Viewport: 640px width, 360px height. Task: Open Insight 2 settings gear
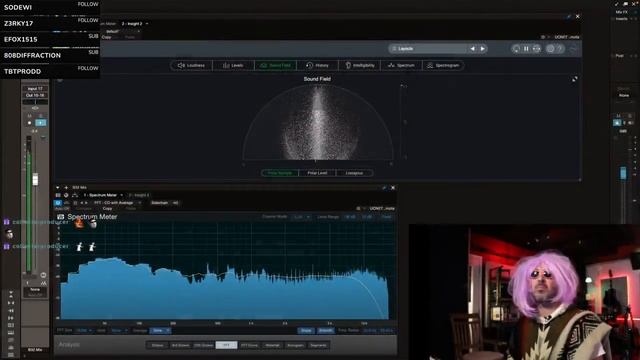coord(550,49)
